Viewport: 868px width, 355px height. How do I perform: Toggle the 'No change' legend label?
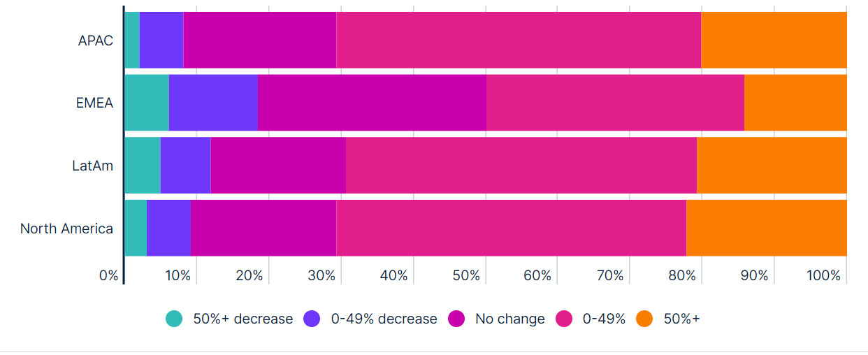pos(509,319)
